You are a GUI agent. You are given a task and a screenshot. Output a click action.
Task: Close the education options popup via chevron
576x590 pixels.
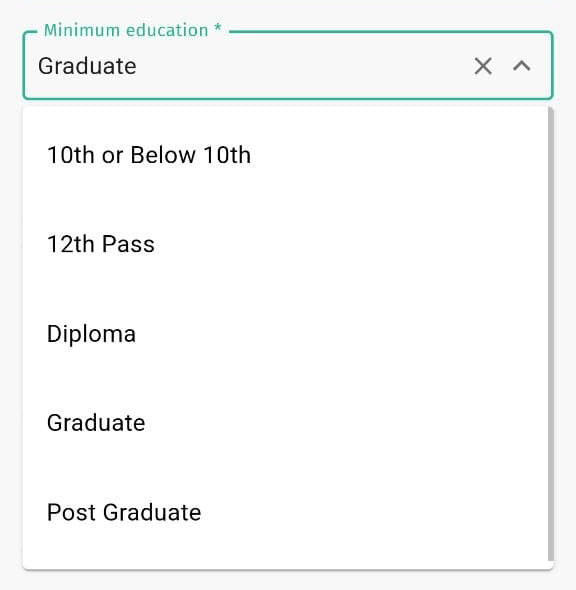point(522,66)
